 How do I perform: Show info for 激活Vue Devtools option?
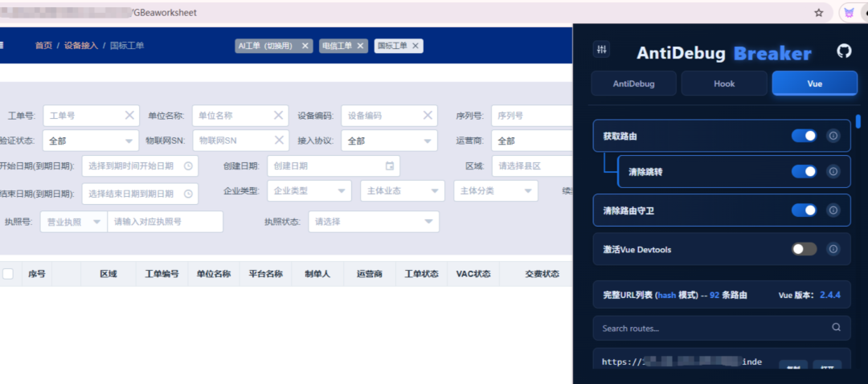833,249
